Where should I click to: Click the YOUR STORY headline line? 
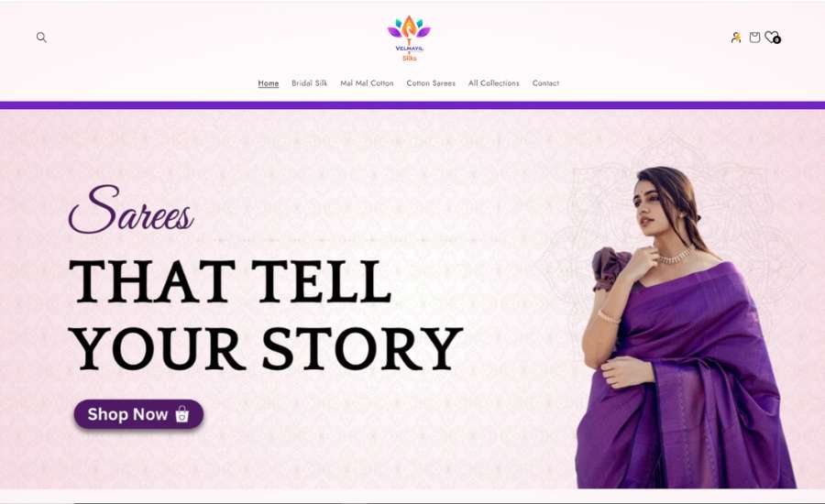(x=266, y=348)
